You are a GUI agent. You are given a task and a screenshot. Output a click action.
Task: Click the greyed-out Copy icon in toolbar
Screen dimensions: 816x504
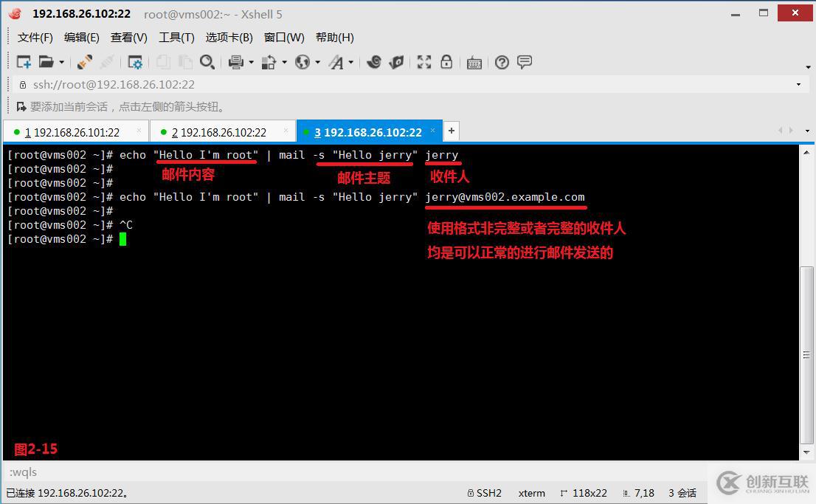click(x=163, y=62)
